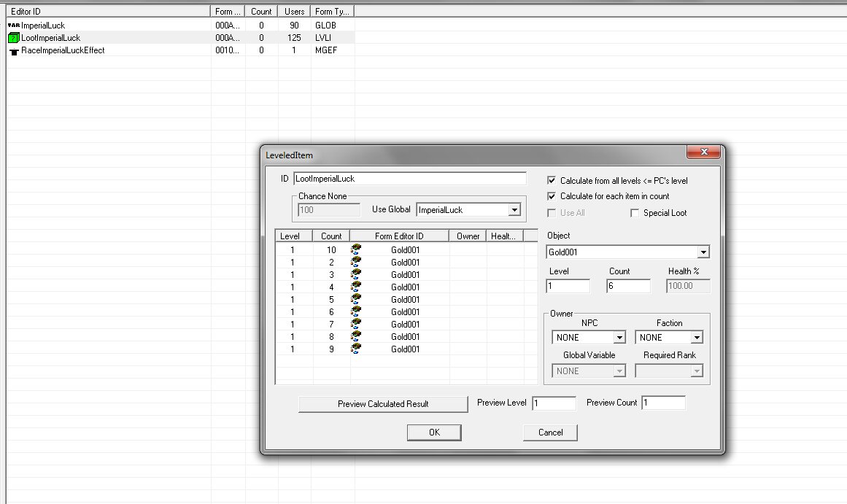Click the Owner column header in list
Screen dimensions: 847x504
pos(468,236)
